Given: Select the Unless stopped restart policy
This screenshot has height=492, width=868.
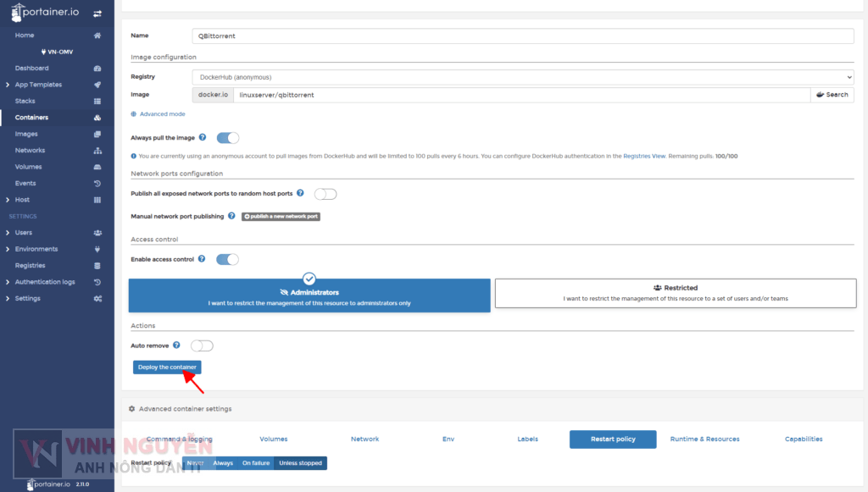Looking at the screenshot, I should coord(300,463).
